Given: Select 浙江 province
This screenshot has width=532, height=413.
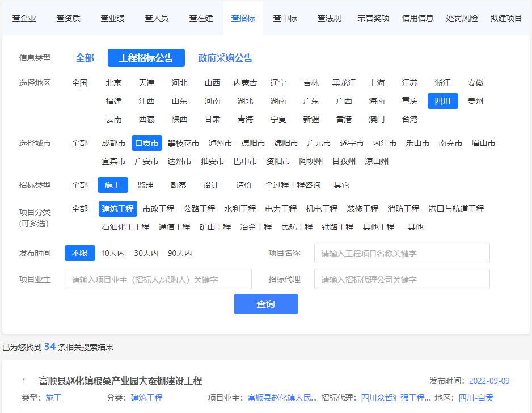Looking at the screenshot, I should [443, 83].
